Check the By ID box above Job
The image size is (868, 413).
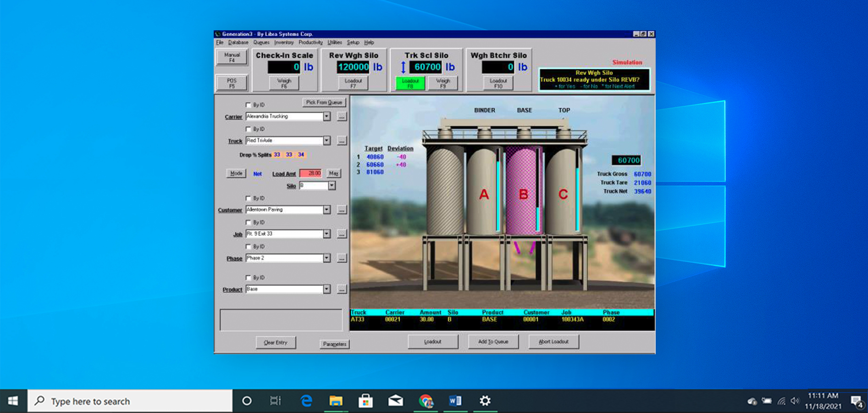click(249, 223)
